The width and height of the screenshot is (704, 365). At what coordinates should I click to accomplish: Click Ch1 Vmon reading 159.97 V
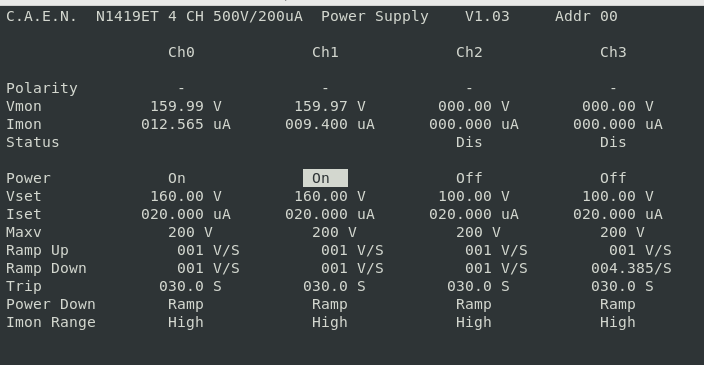330,106
